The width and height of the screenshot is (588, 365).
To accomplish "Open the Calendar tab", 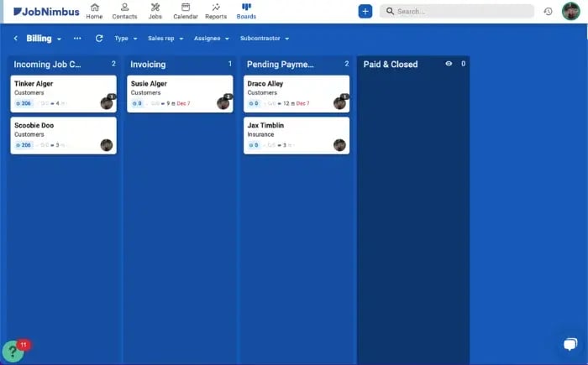I will (x=186, y=12).
